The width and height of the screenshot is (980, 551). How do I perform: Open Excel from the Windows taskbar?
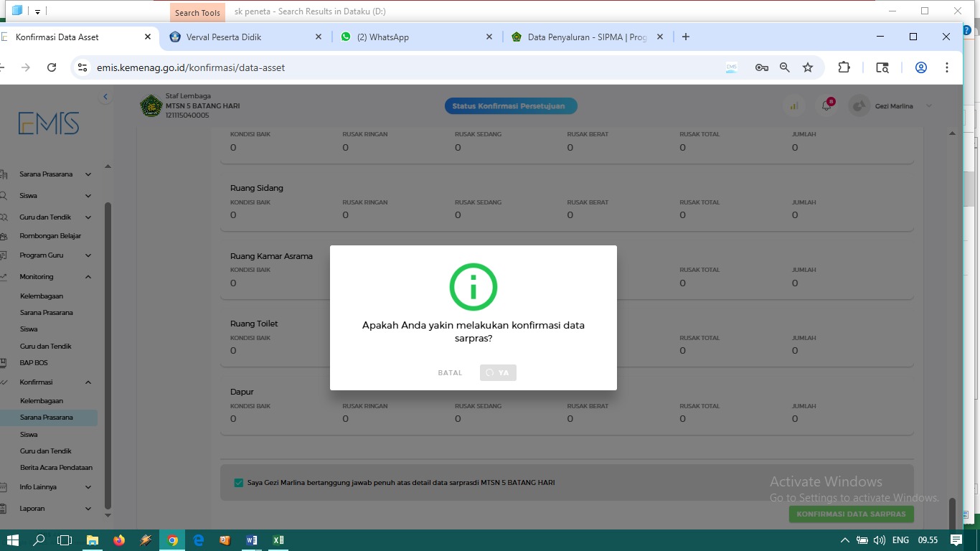point(278,540)
